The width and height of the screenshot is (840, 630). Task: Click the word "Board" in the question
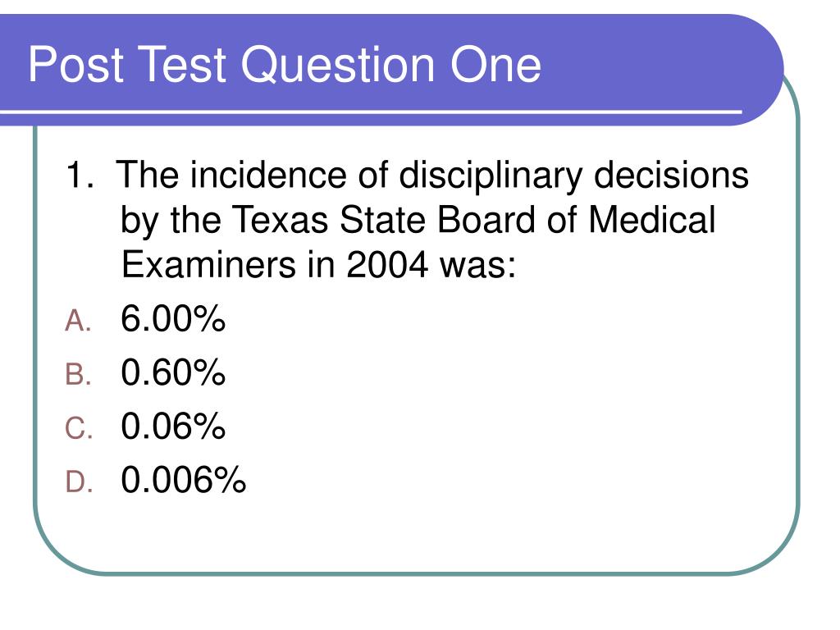[x=486, y=220]
